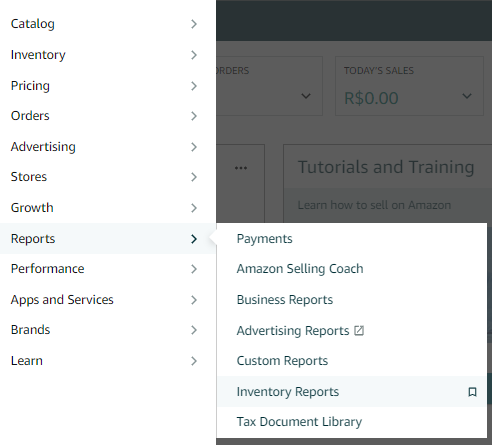Open the Apps and Services menu
The image size is (492, 445).
[108, 300]
